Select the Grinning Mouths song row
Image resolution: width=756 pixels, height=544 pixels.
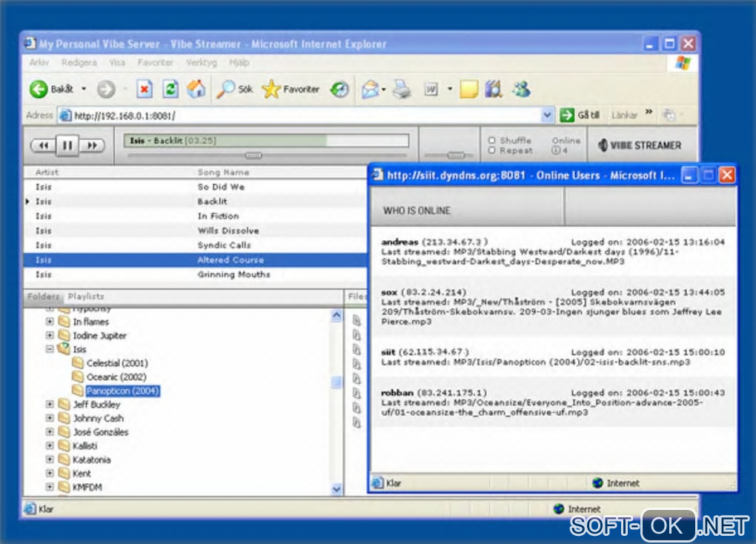point(233,274)
